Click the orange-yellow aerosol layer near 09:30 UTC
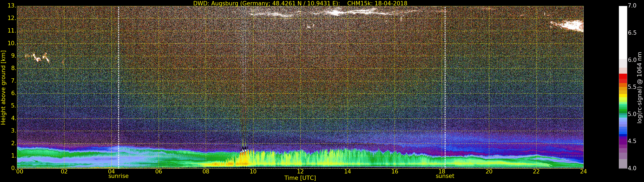The height and width of the screenshot is (182, 644). [244, 160]
